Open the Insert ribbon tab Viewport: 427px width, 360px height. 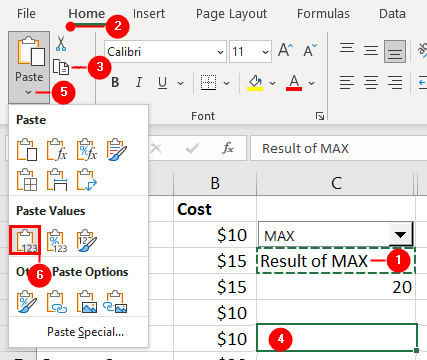point(149,14)
